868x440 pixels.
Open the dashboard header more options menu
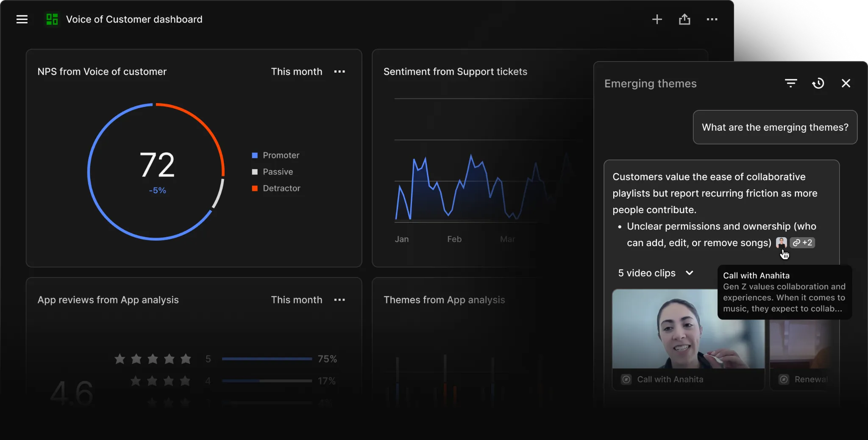(712, 20)
